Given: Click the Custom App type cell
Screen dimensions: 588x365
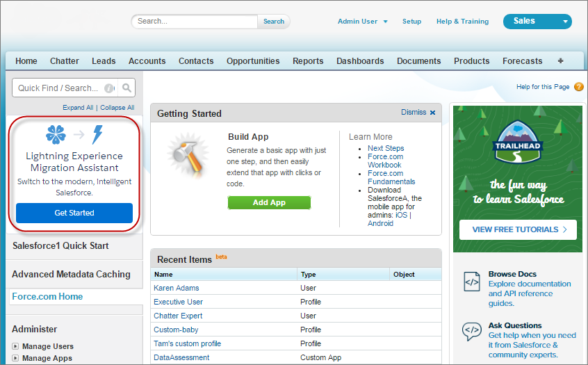Looking at the screenshot, I should (x=320, y=357).
